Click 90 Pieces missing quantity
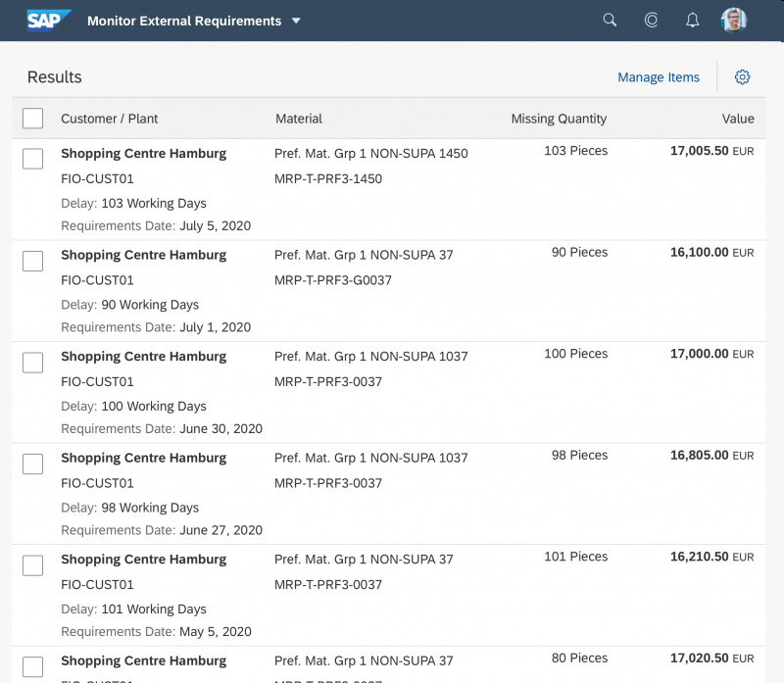Image resolution: width=784 pixels, height=683 pixels. 579,253
